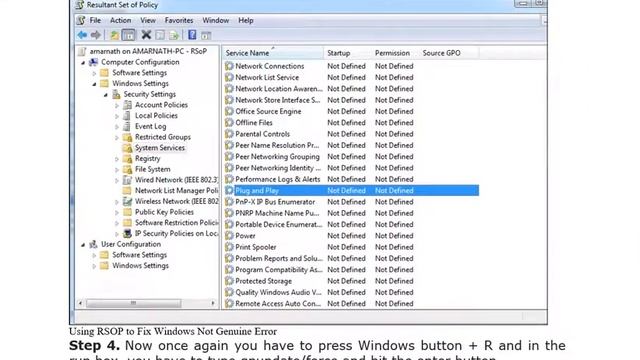The image size is (640, 360).
Task: Click the tree pane horizontal scrollbar thumb
Action: click(x=133, y=303)
